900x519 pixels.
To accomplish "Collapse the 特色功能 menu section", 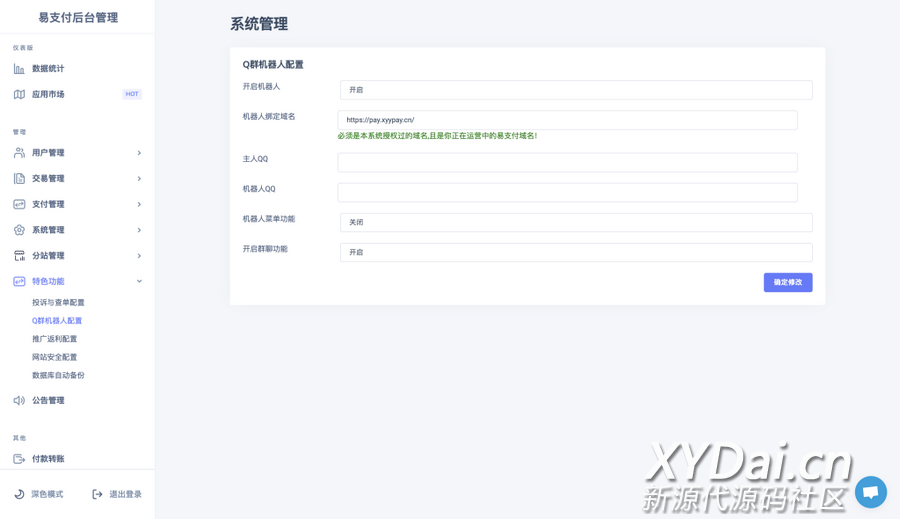I will tap(139, 281).
